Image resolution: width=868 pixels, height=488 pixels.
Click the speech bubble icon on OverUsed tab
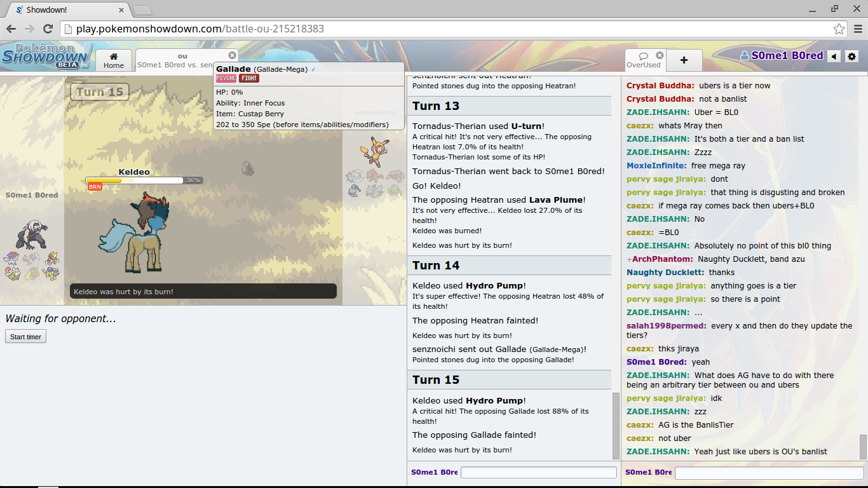pos(644,56)
